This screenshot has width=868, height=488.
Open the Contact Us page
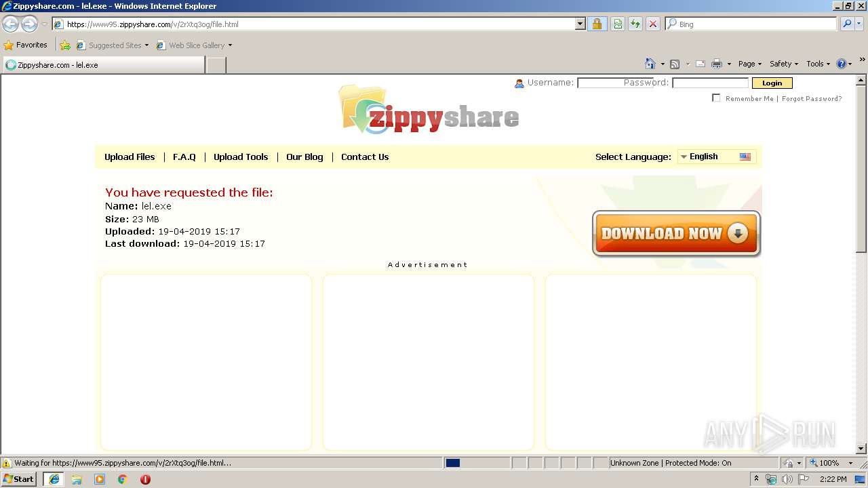tap(365, 157)
